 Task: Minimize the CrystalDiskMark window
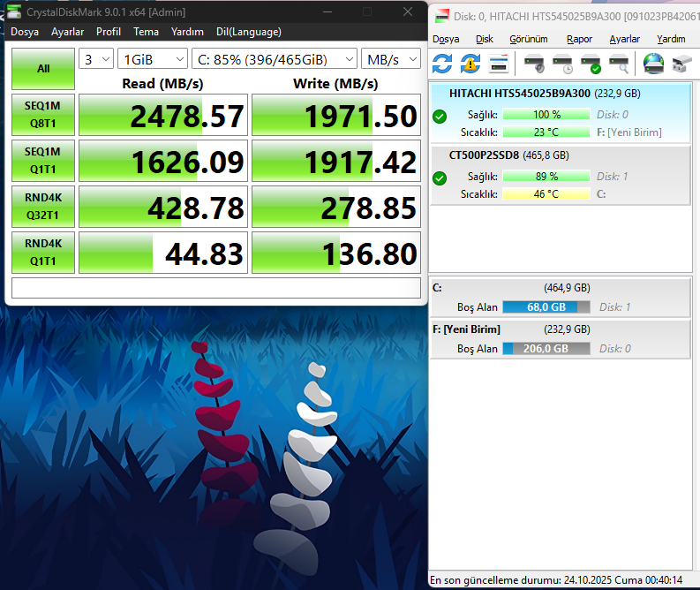(x=327, y=11)
